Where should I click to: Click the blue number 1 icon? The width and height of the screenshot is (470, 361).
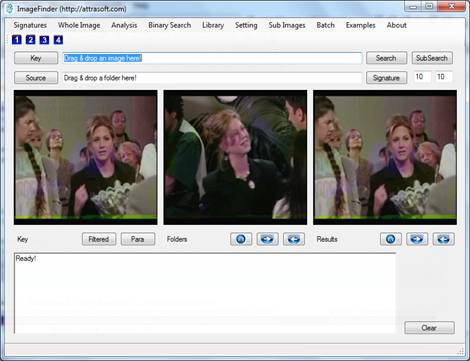tap(17, 40)
